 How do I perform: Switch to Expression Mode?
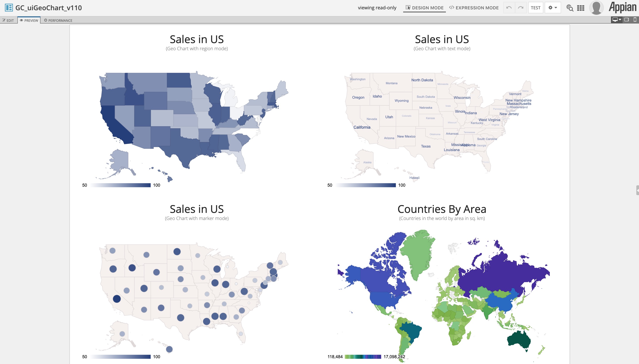coord(474,8)
